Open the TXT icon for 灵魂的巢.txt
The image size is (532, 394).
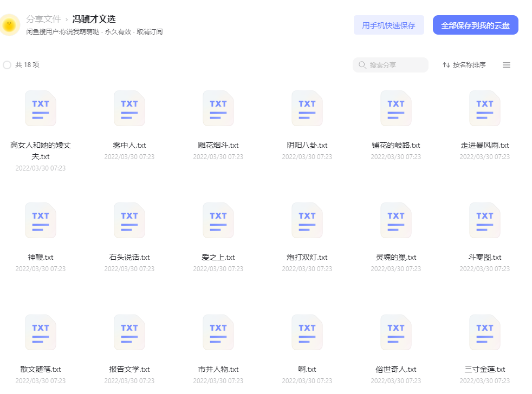(396, 220)
